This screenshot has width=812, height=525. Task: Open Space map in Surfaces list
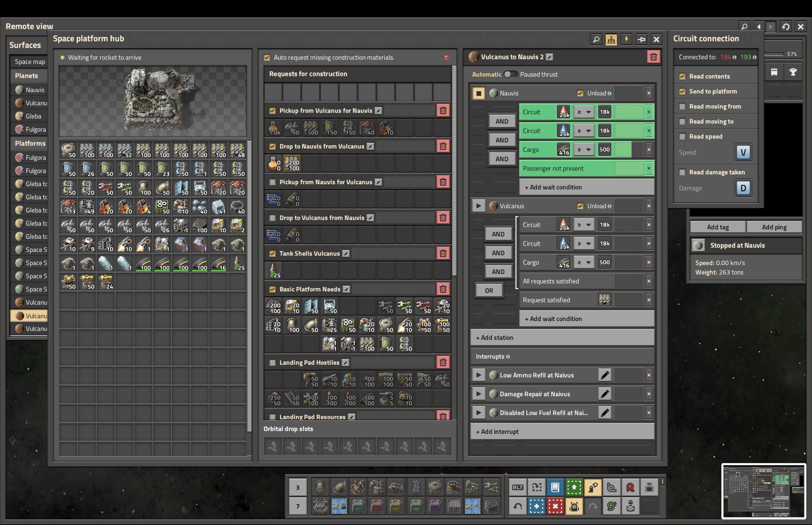point(30,62)
